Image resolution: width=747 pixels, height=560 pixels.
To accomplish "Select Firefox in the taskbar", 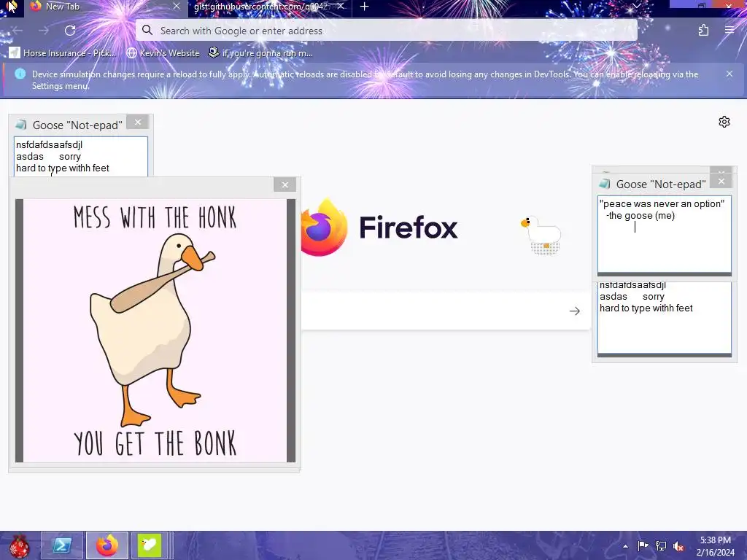I will [107, 545].
